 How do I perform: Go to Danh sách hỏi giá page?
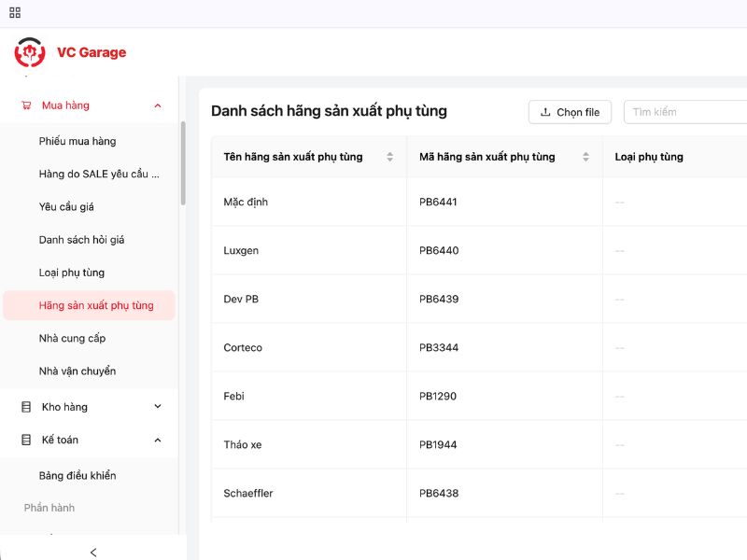tap(81, 240)
